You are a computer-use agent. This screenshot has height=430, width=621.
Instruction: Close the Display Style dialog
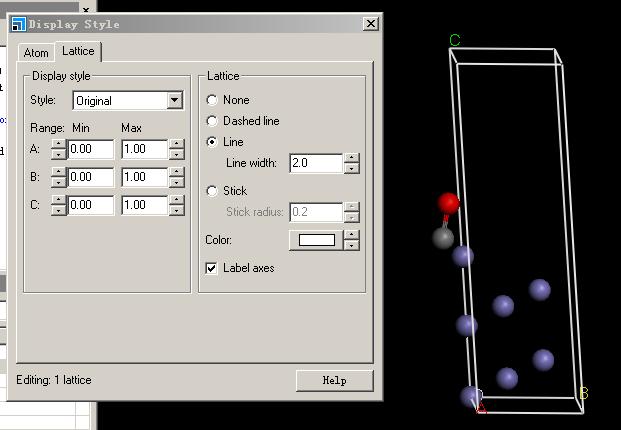pos(371,24)
